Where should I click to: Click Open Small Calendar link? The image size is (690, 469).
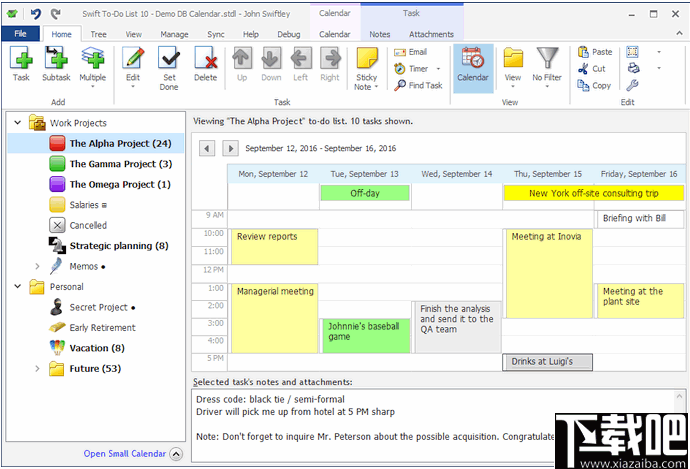(x=125, y=454)
